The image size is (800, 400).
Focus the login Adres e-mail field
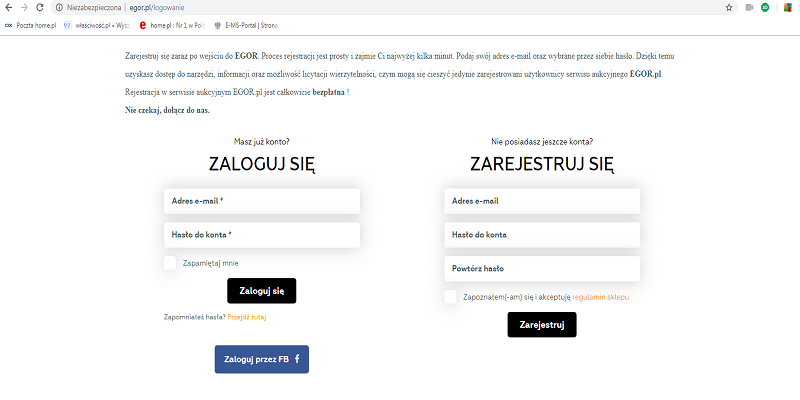coord(262,201)
